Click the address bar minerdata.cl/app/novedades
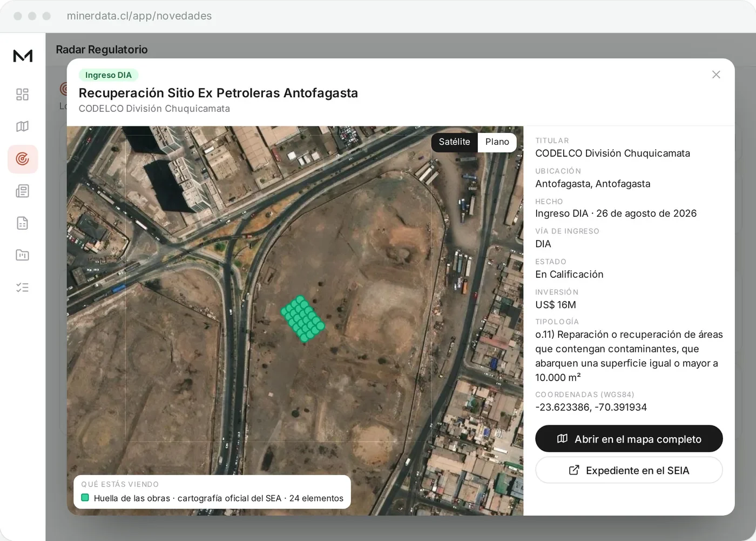 pos(139,16)
